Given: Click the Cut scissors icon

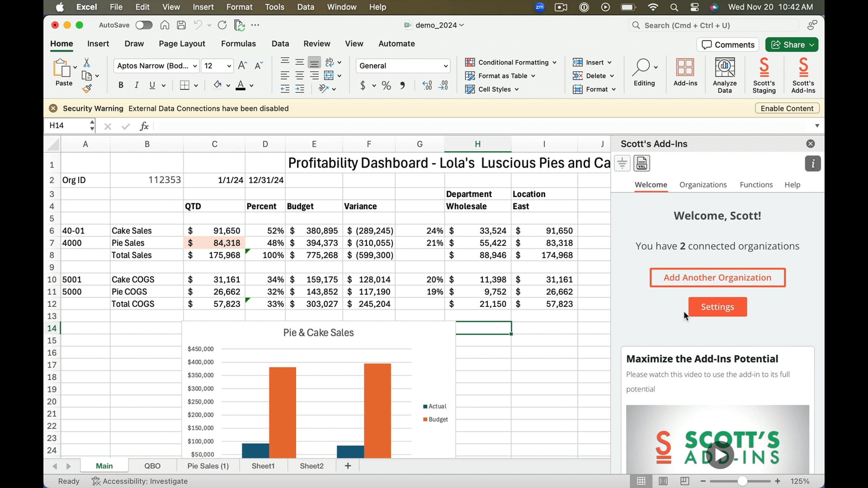Looking at the screenshot, I should (x=86, y=63).
